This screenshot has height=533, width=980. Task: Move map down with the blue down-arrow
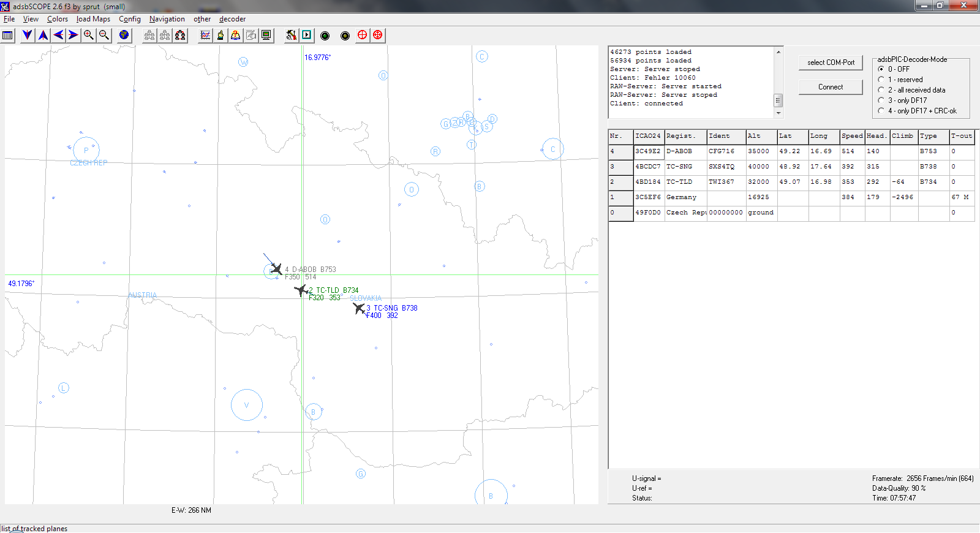click(28, 36)
